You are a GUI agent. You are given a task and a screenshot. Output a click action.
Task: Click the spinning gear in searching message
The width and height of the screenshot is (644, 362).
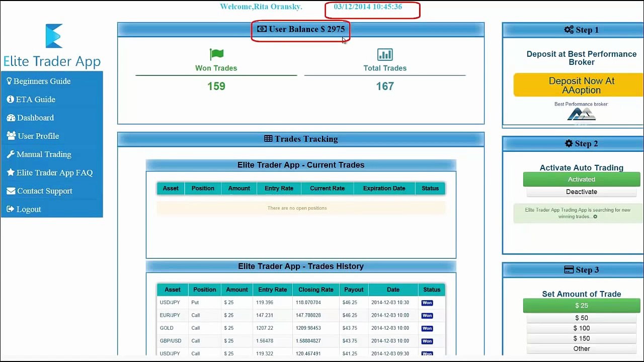tap(595, 217)
